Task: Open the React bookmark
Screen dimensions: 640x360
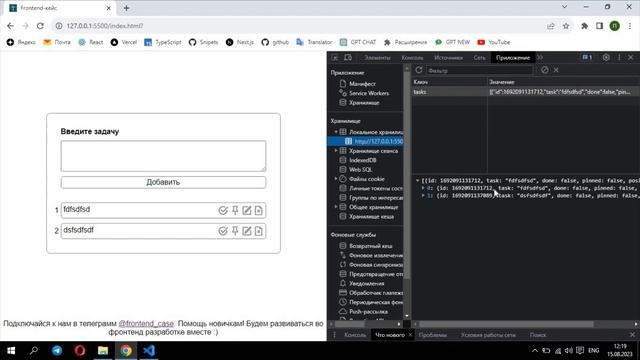Action: tap(91, 42)
